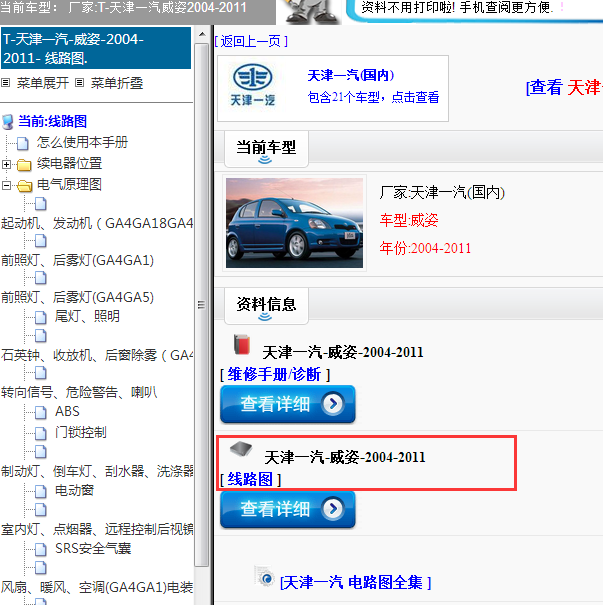Open 前照灯、后雾灯(GA4GA1) tree item
Image resolution: width=603 pixels, height=605 pixels.
(x=77, y=260)
